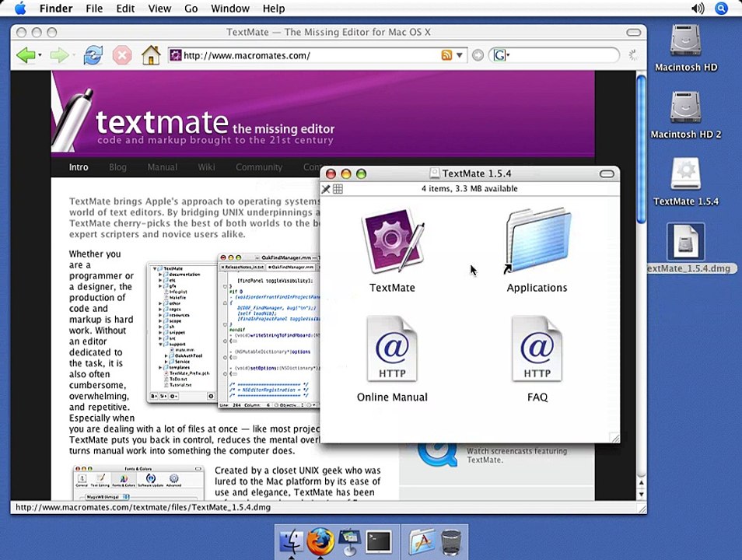Viewport: 742px width, 560px height.
Task: Click the Go button beside address bar
Action: [x=478, y=55]
